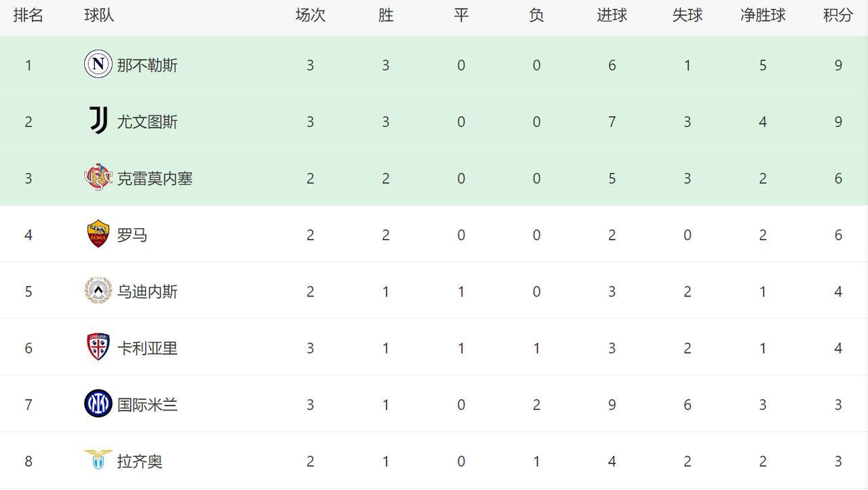Click the 排名 column header
This screenshot has height=490, width=868.
28,16
